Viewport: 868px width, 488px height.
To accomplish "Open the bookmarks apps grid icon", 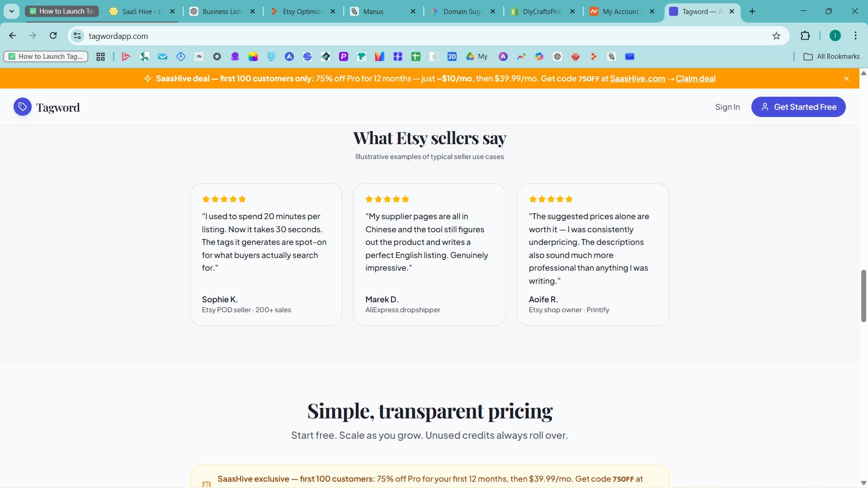I will (100, 56).
